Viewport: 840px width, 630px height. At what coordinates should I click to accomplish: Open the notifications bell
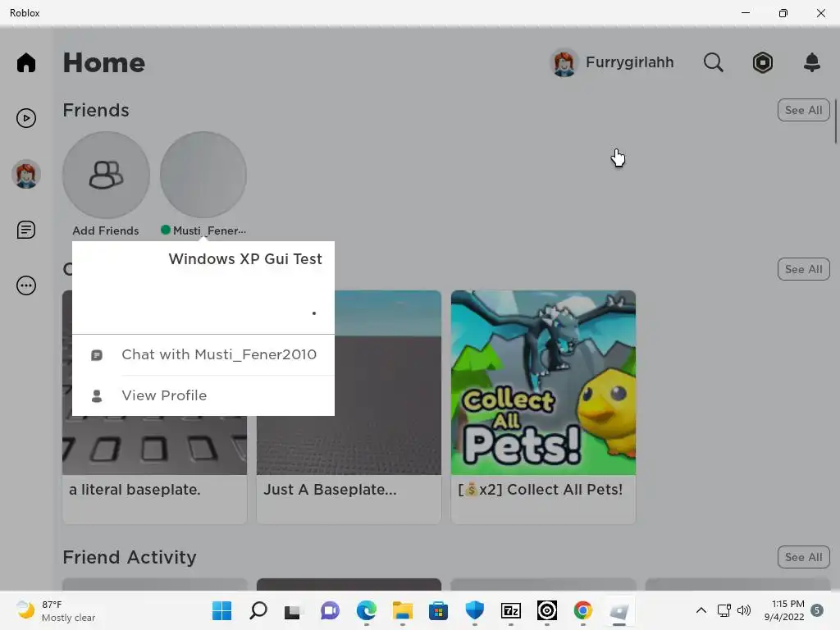pos(812,62)
